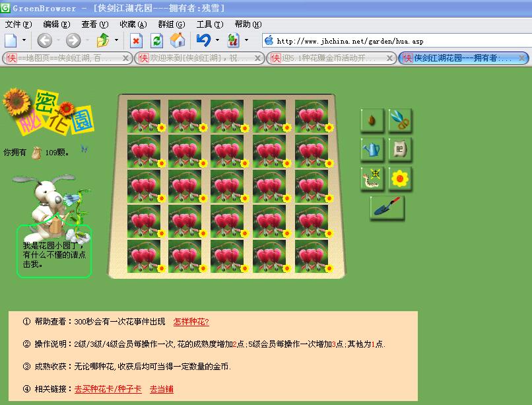Select the pest worm removal tool
Image resolution: width=532 pixels, height=405 pixels.
coord(372,178)
